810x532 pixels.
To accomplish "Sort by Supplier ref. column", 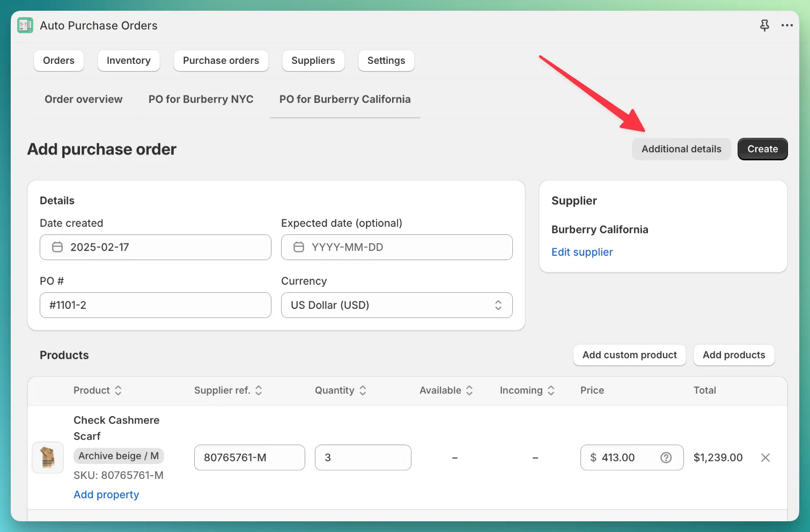I will (228, 390).
